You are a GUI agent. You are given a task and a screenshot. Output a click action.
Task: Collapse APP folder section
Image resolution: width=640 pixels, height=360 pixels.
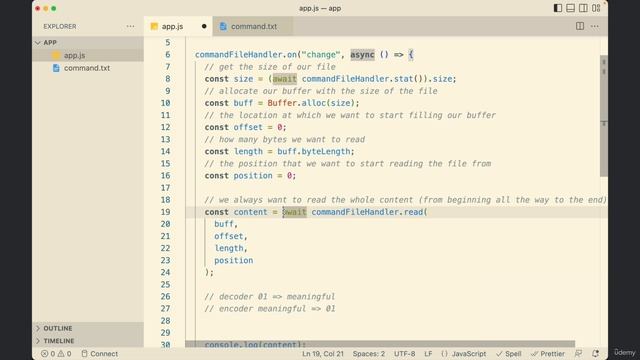tap(88, 42)
